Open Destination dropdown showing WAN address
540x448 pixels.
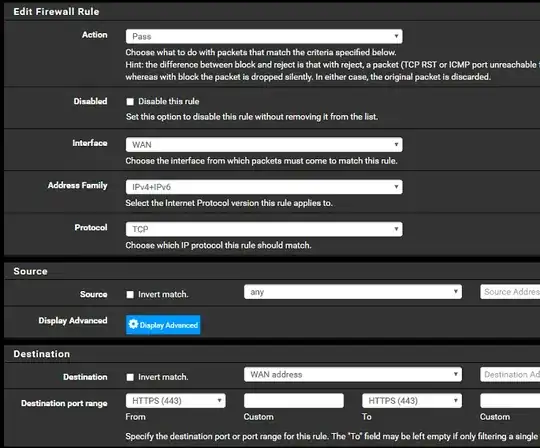pyautogui.click(x=353, y=375)
